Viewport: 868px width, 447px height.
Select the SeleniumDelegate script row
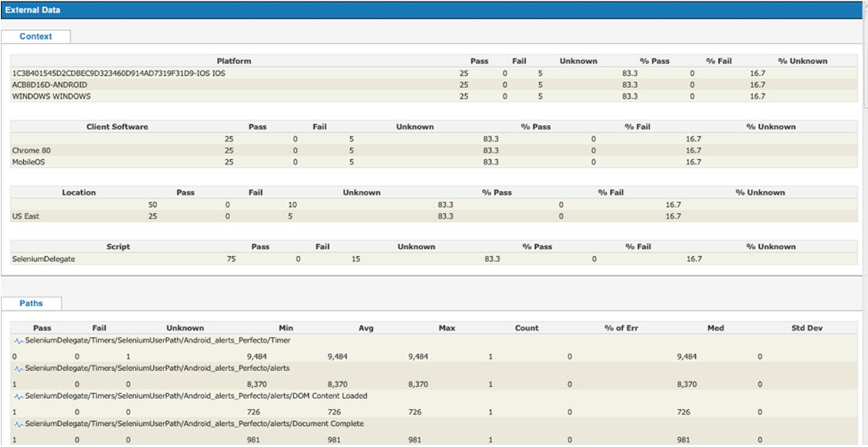click(42, 259)
